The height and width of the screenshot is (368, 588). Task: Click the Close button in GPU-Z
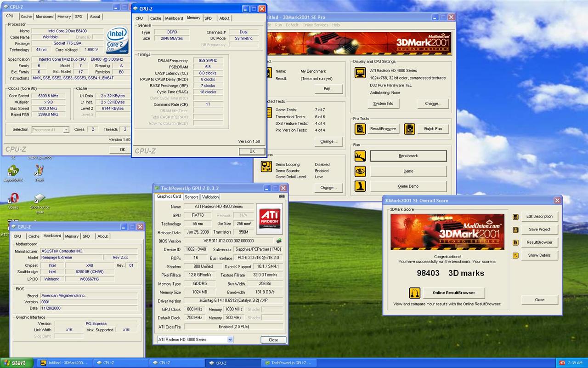point(273,340)
